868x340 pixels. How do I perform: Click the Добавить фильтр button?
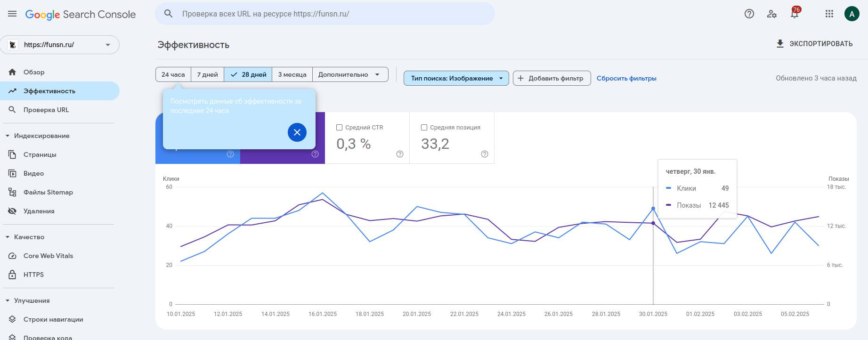551,78
